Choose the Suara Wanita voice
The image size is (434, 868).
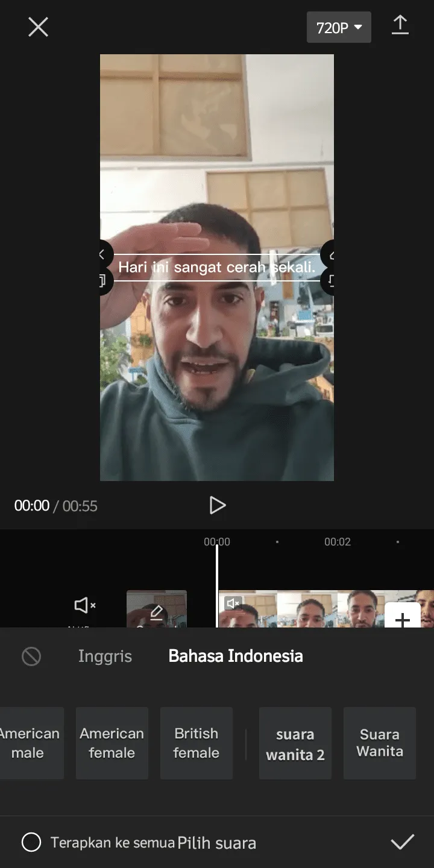point(380,743)
